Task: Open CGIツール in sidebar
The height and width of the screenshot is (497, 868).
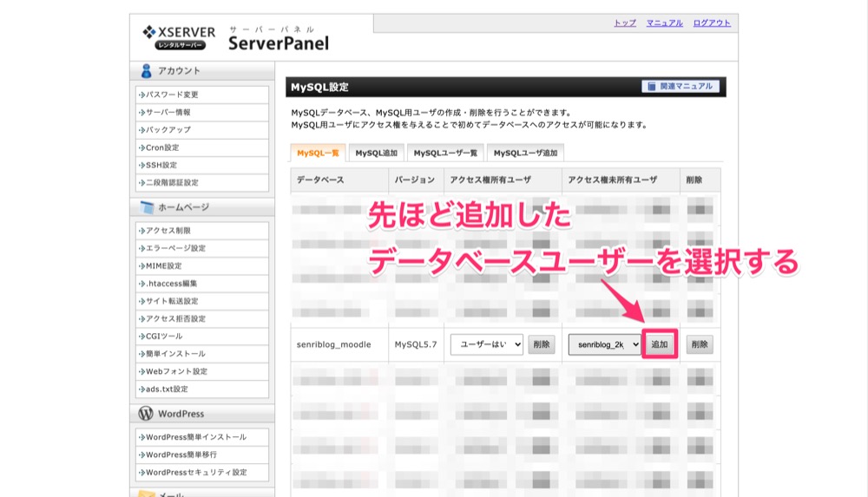Action: (202, 337)
